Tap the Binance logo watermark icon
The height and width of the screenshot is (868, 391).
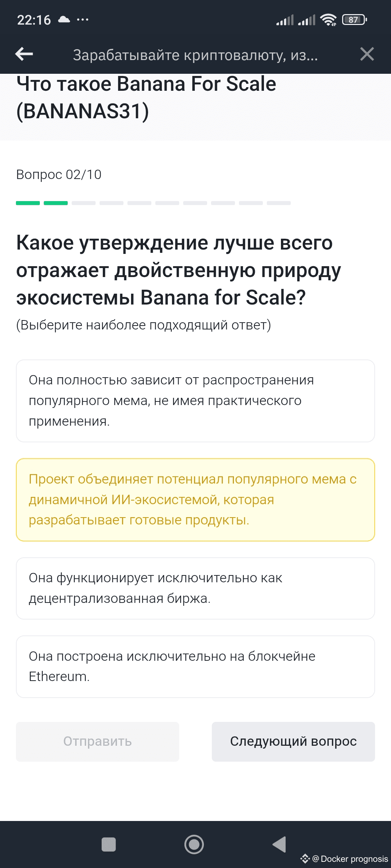305,859
